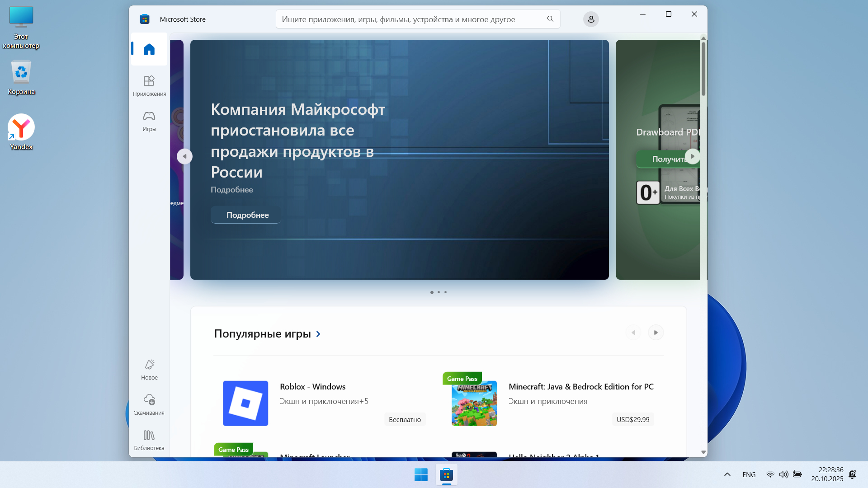
Task: Show hidden system tray icons
Action: tap(727, 474)
